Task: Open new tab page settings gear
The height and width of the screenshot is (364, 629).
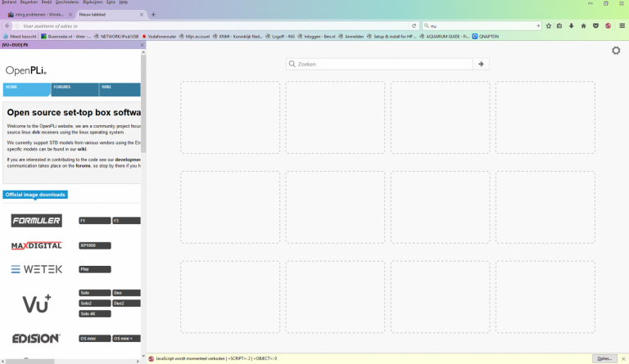Action: [x=616, y=51]
